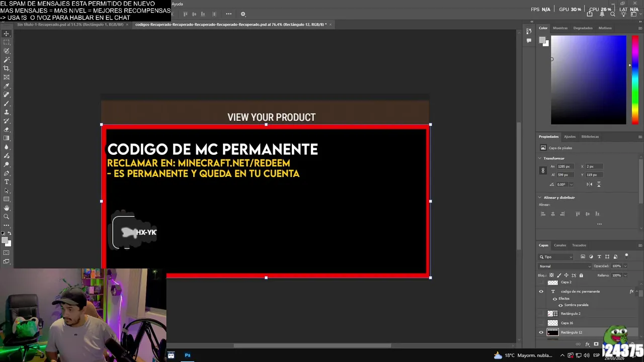Select the Crop tool
This screenshot has width=644, height=362.
pyautogui.click(x=7, y=68)
